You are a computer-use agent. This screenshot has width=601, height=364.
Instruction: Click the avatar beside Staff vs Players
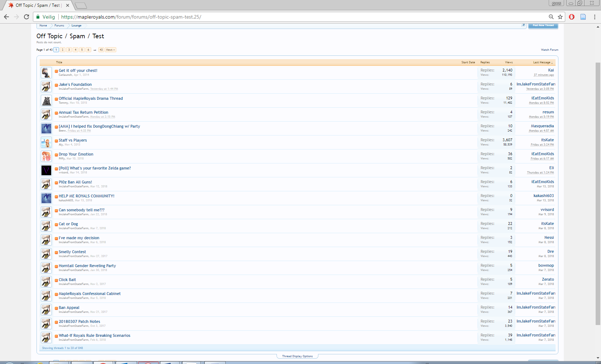coord(46,142)
